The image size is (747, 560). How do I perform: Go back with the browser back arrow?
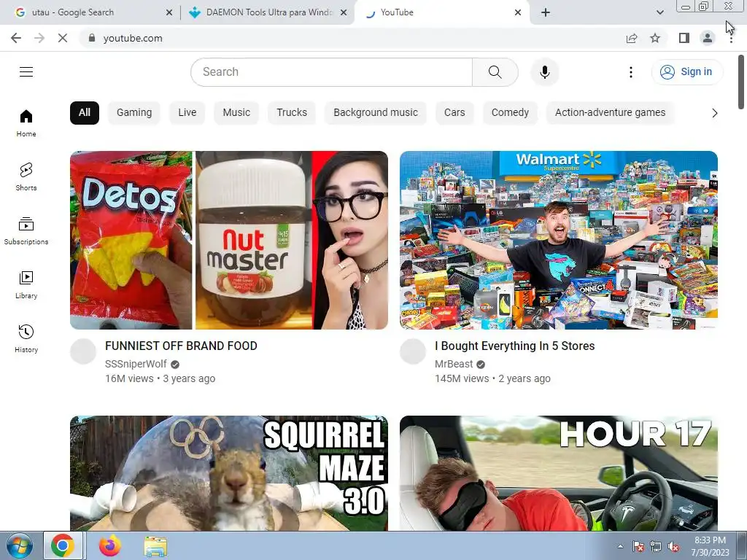pyautogui.click(x=16, y=38)
